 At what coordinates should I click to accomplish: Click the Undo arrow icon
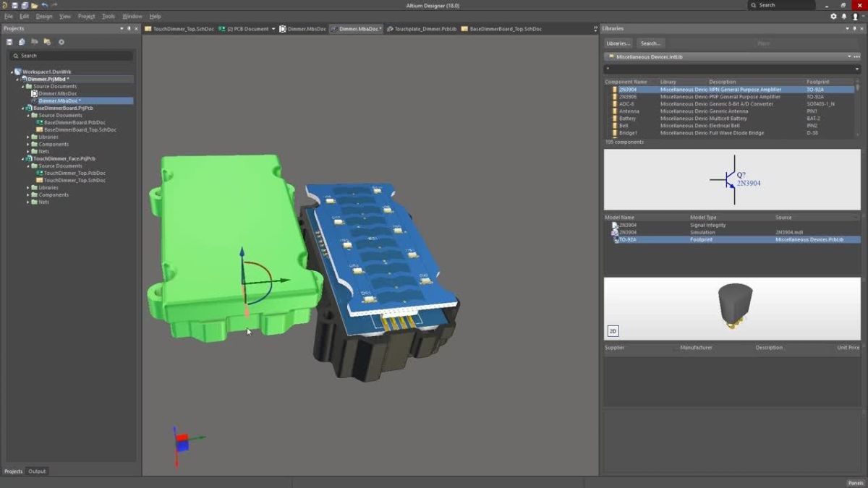44,5
